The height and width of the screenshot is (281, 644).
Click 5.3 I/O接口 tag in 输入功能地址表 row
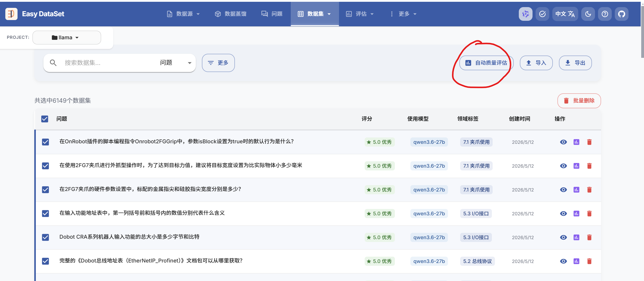pos(476,214)
